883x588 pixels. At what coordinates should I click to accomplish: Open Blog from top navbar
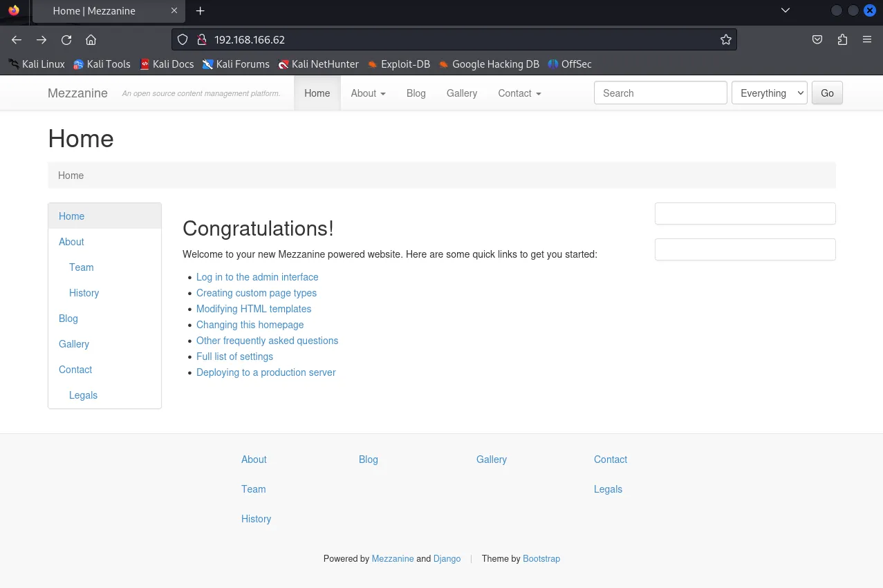point(416,93)
